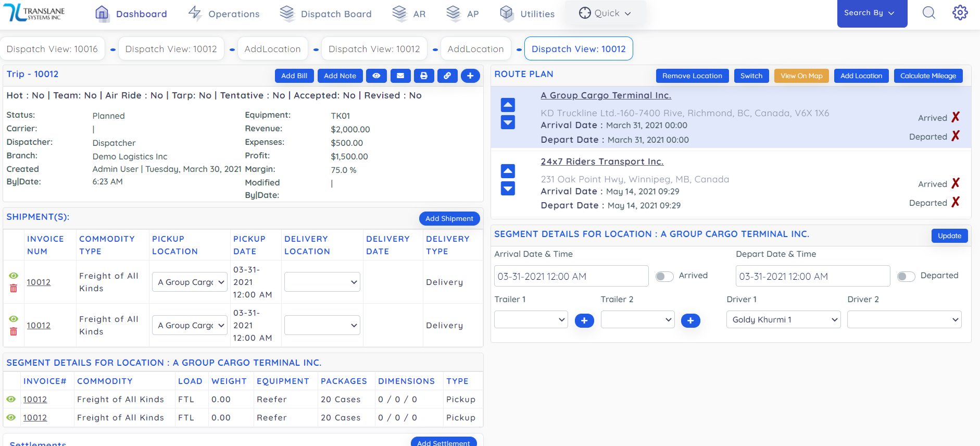Switch to Dispatch View: 10016 tab

(52, 49)
